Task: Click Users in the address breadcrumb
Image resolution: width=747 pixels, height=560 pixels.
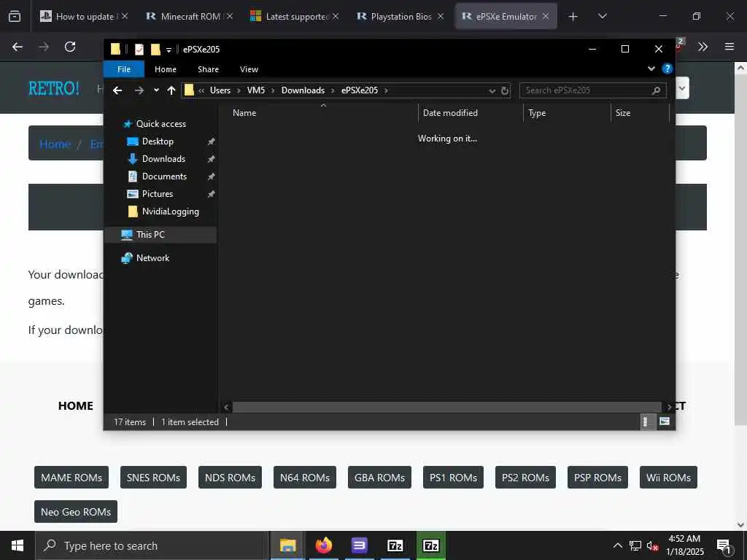Action: [x=220, y=90]
